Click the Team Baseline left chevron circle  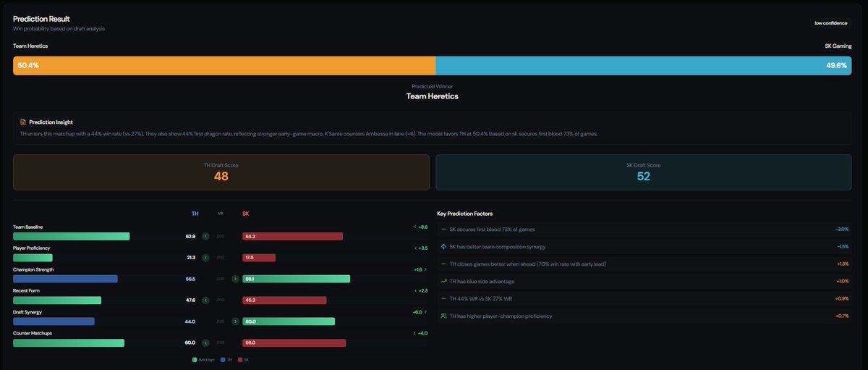click(205, 236)
